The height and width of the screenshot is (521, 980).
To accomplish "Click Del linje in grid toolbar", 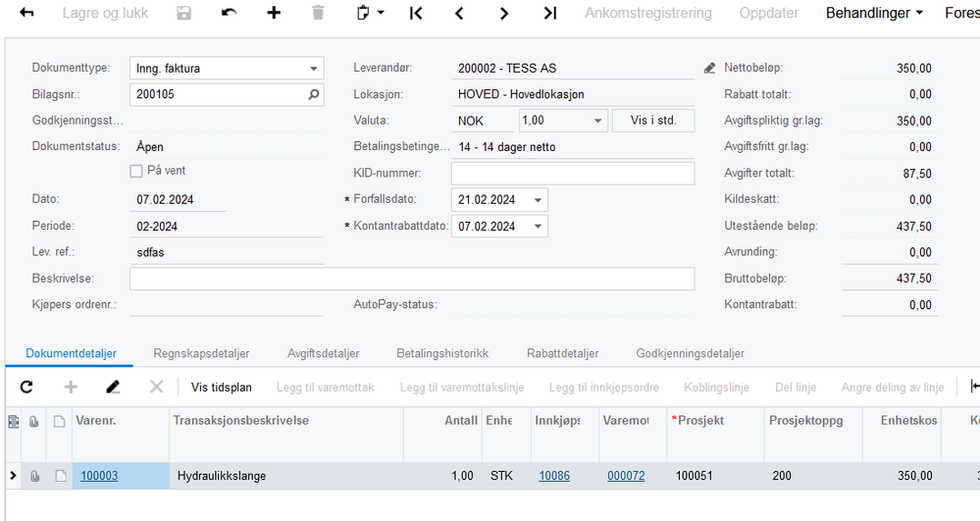I will coord(796,388).
